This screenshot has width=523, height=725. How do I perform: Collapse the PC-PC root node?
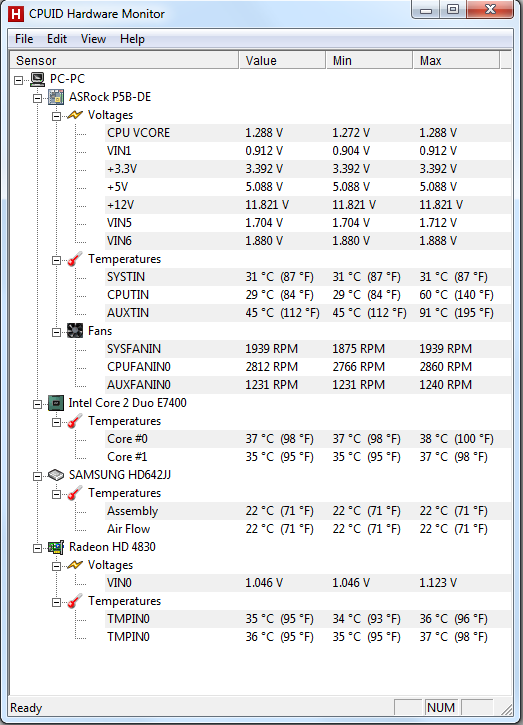coord(18,80)
